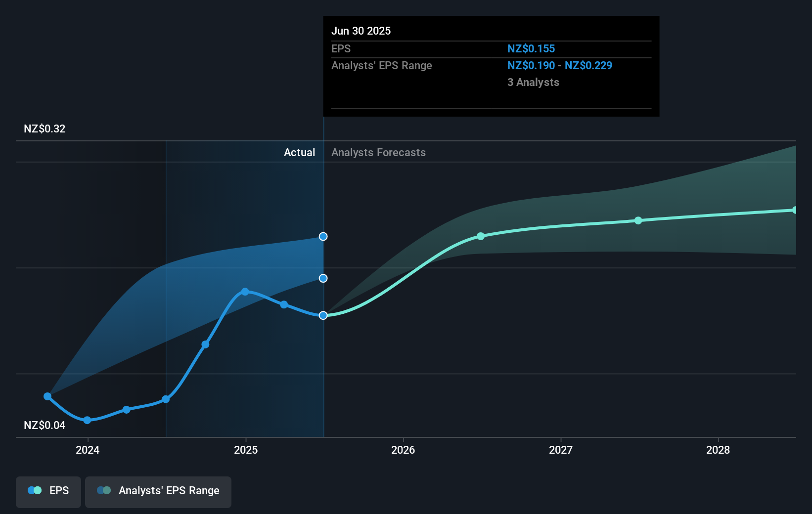Select the highlighted Jun 2025 EPS data point
This screenshot has width=812, height=514.
pyautogui.click(x=323, y=315)
